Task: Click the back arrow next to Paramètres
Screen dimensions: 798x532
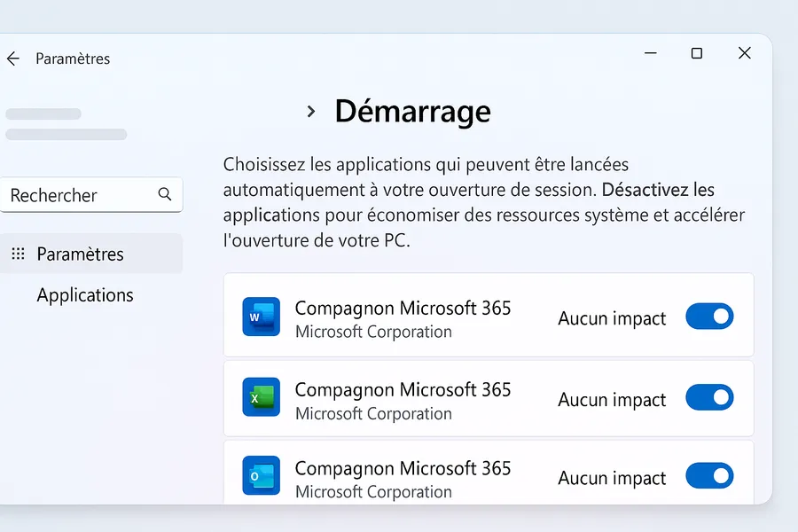Action: pos(12,59)
